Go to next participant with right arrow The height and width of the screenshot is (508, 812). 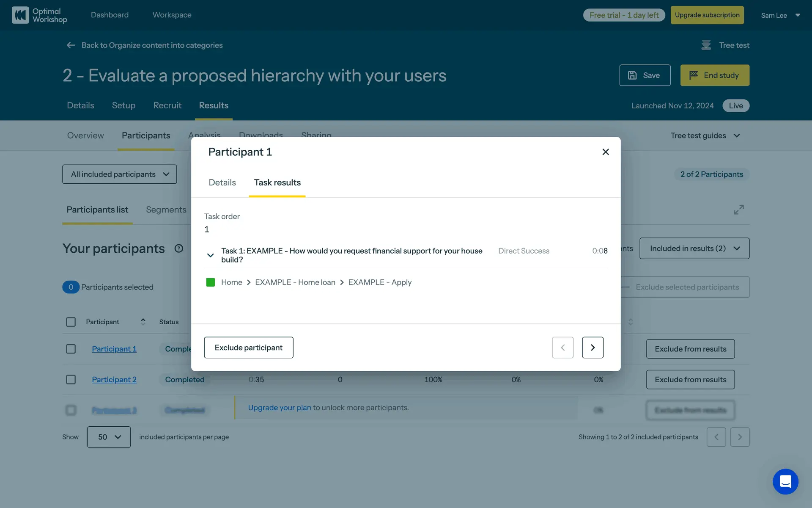(x=592, y=348)
